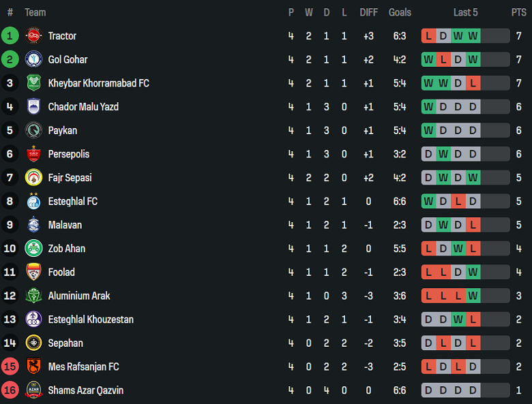
Task: Click the Goals column header
Action: click(x=400, y=12)
